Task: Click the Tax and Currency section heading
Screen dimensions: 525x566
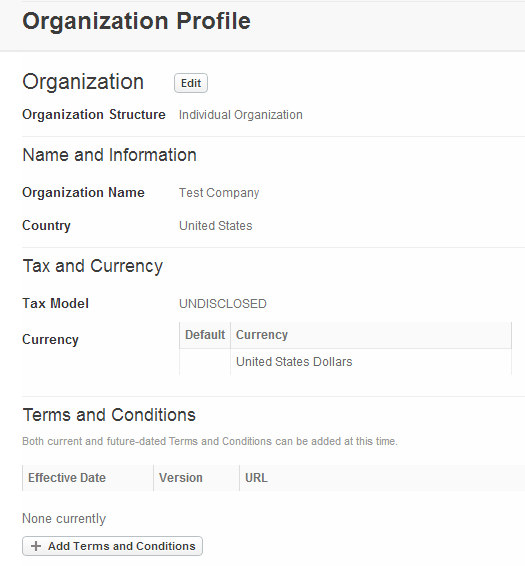Action: (93, 266)
